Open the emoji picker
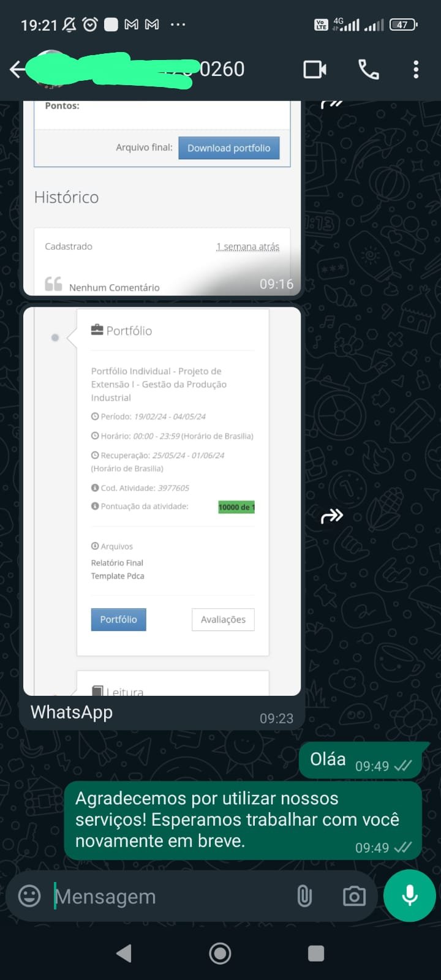Screen dimensions: 441x980 [x=29, y=896]
